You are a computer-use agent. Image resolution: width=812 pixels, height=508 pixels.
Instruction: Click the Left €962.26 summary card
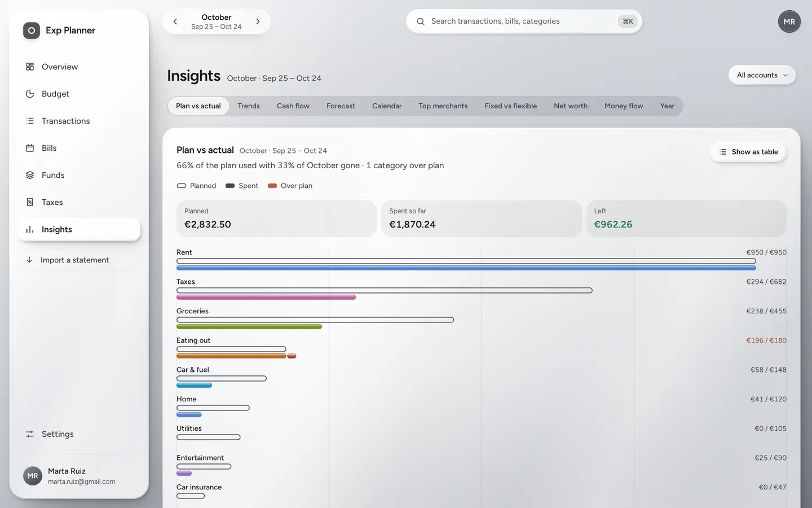click(x=686, y=218)
